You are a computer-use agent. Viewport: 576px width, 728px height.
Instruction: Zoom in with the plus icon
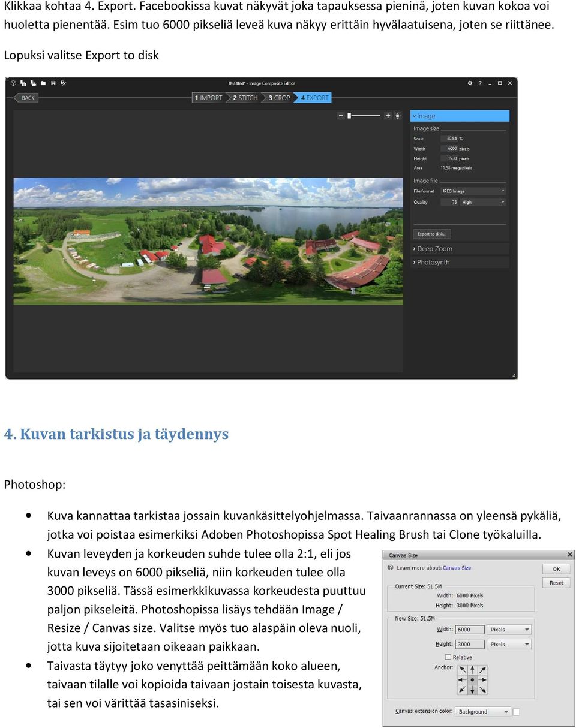pyautogui.click(x=388, y=116)
